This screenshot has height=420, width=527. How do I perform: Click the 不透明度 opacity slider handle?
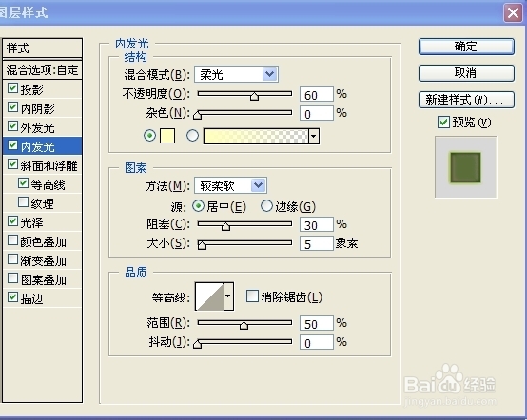[254, 96]
